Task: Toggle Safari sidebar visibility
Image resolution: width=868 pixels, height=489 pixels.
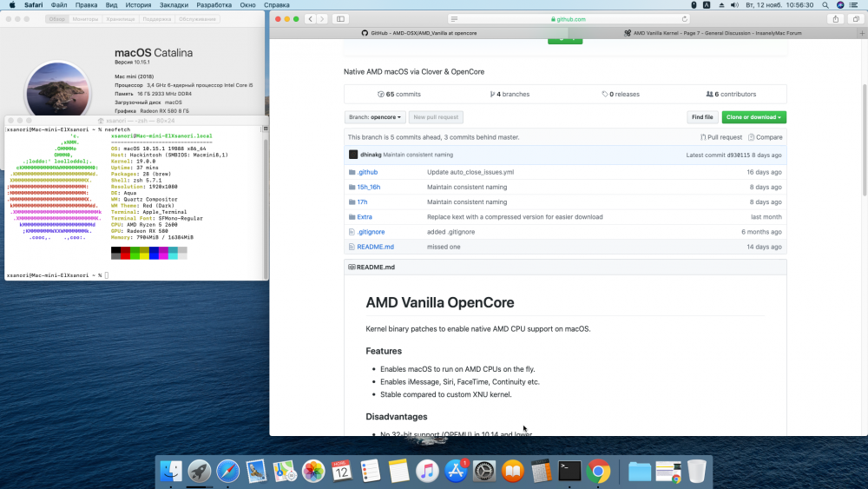Action: click(x=340, y=19)
